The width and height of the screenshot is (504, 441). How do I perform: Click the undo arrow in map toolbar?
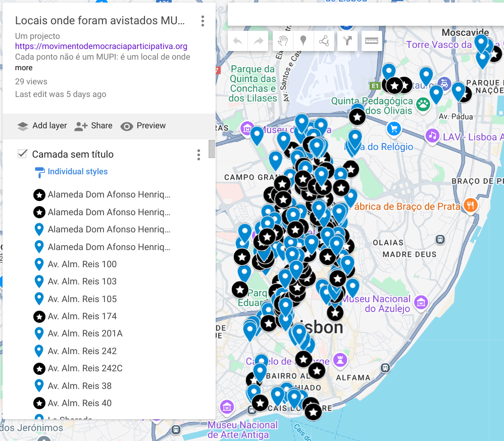click(237, 41)
